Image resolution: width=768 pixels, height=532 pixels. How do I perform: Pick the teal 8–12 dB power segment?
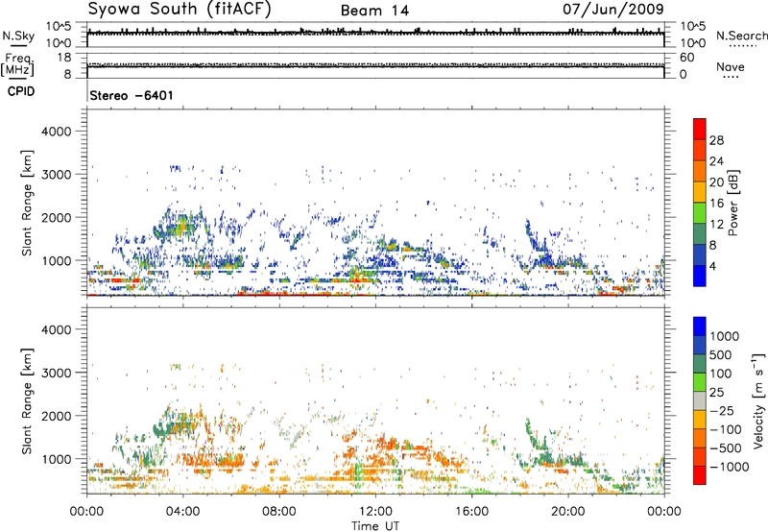pos(700,233)
